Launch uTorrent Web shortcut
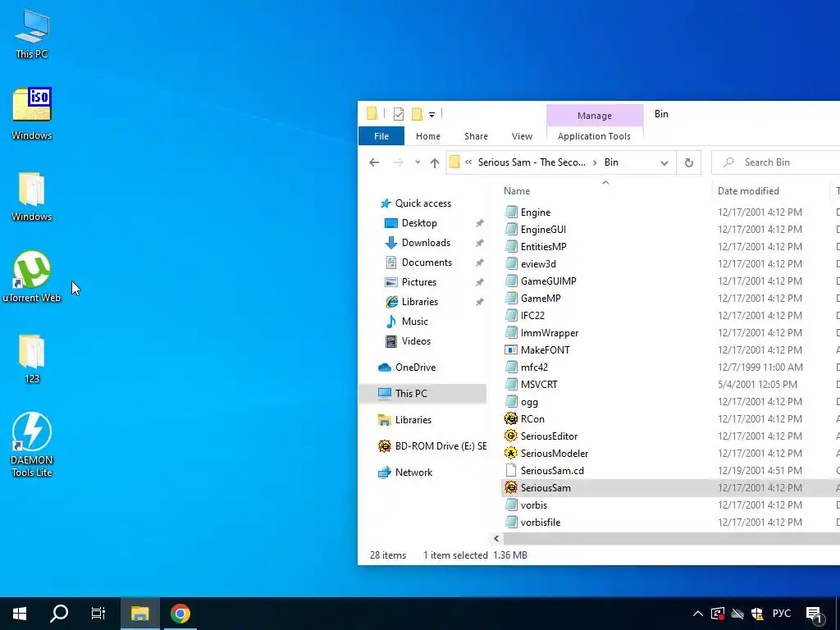The width and height of the screenshot is (840, 630). [32, 276]
